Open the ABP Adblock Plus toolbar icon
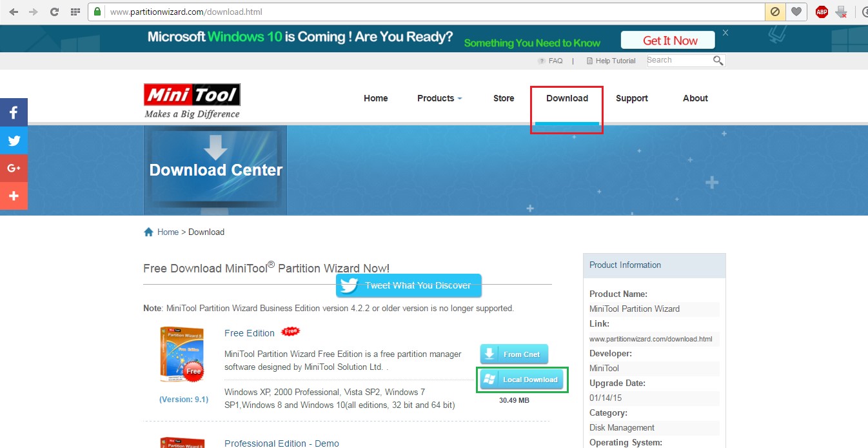 tap(821, 11)
